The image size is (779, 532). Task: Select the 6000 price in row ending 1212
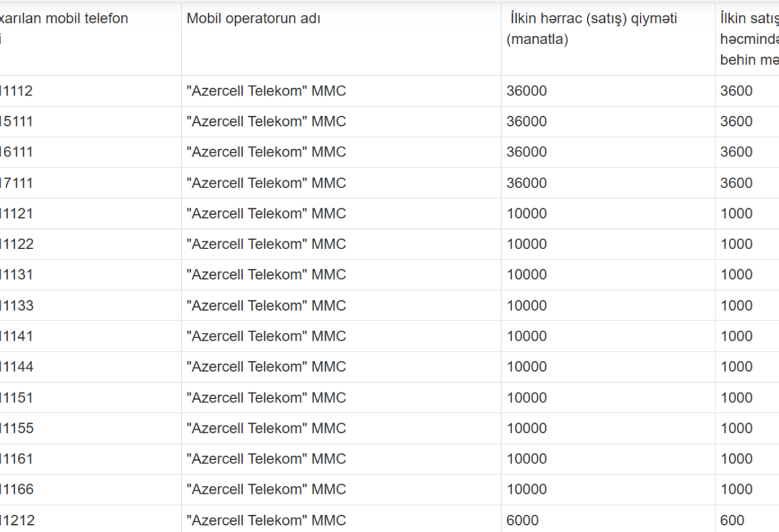click(x=523, y=520)
